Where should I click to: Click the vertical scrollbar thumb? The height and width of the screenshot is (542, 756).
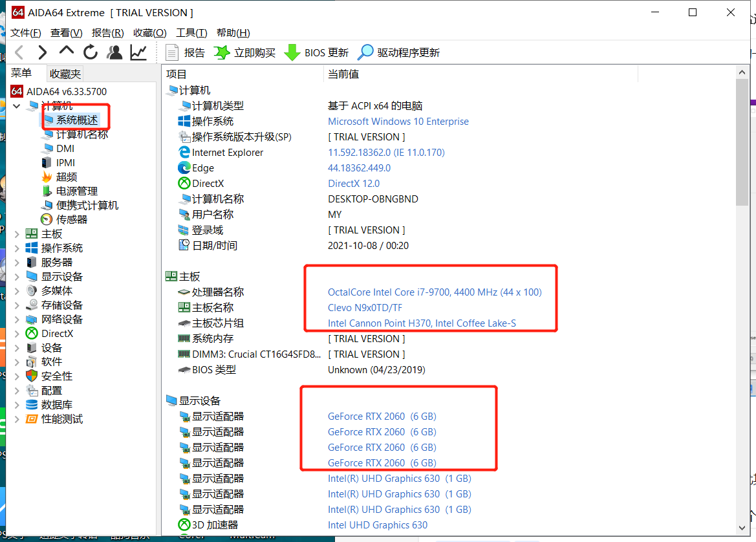(742, 142)
